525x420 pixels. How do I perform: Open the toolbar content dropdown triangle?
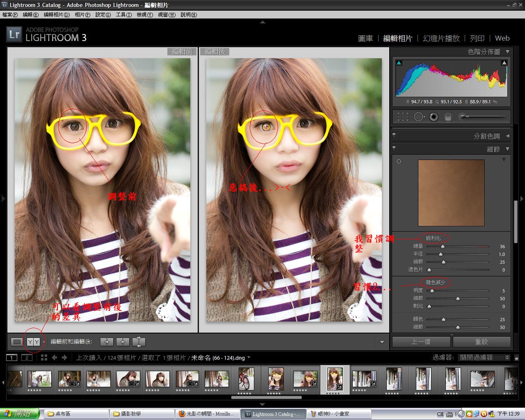tap(382, 342)
